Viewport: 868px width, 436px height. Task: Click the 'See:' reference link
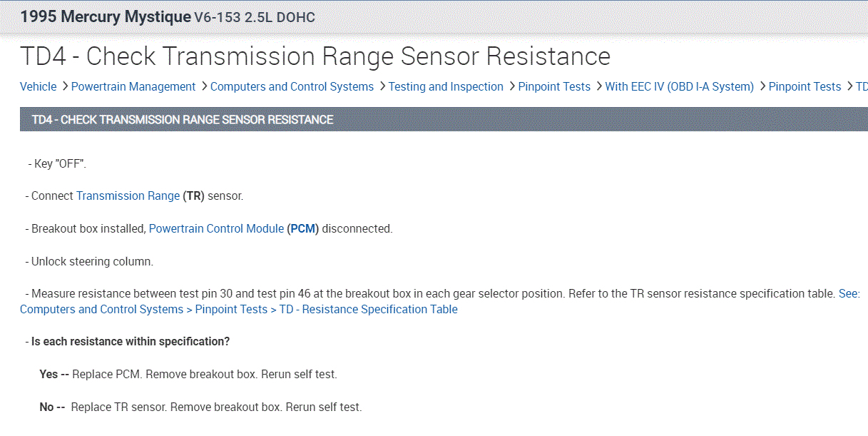pyautogui.click(x=849, y=293)
